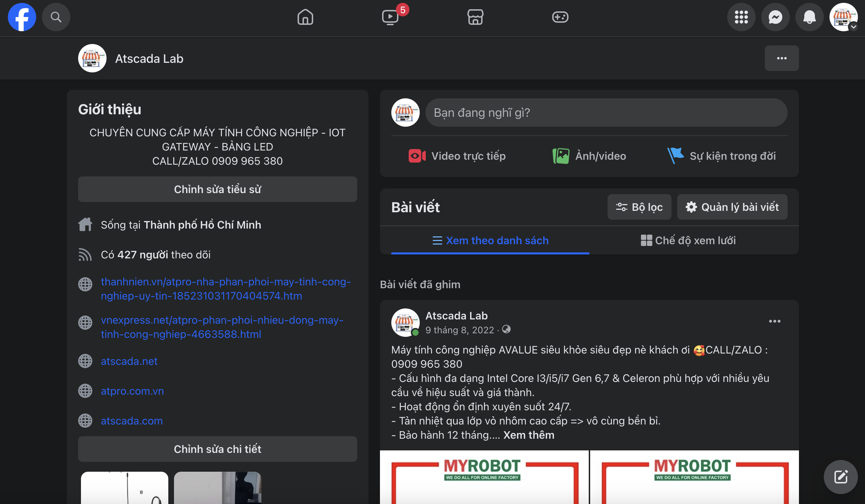The height and width of the screenshot is (504, 865).
Task: Click the avatar beside the post composer
Action: click(405, 113)
